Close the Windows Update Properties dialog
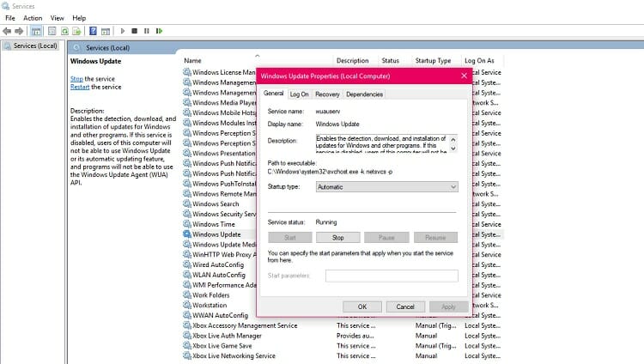 point(464,76)
